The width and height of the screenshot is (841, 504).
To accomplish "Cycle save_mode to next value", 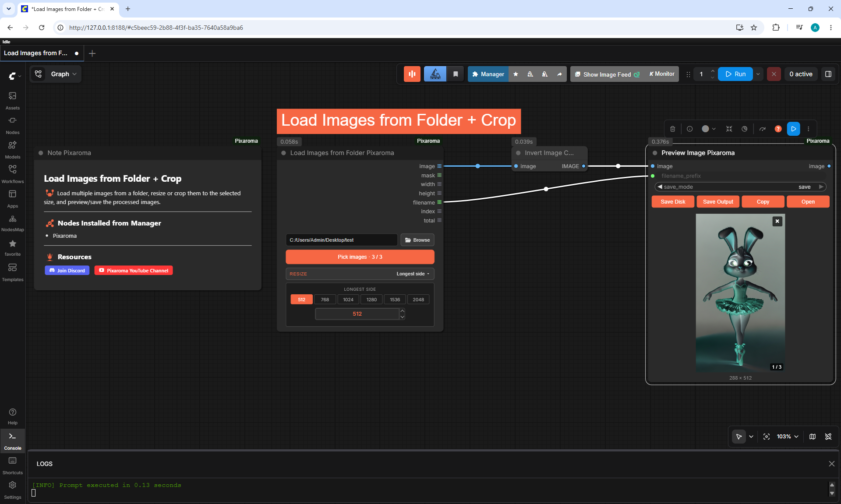I will point(821,187).
